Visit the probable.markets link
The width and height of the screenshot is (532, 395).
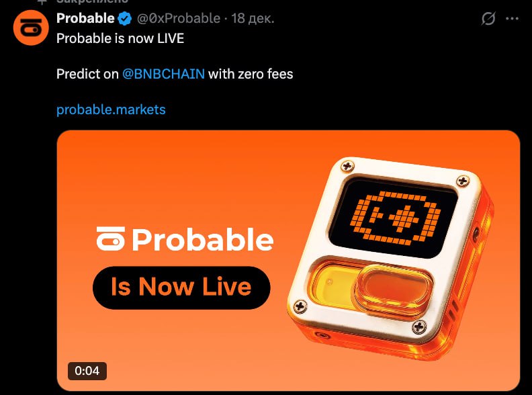pyautogui.click(x=111, y=109)
